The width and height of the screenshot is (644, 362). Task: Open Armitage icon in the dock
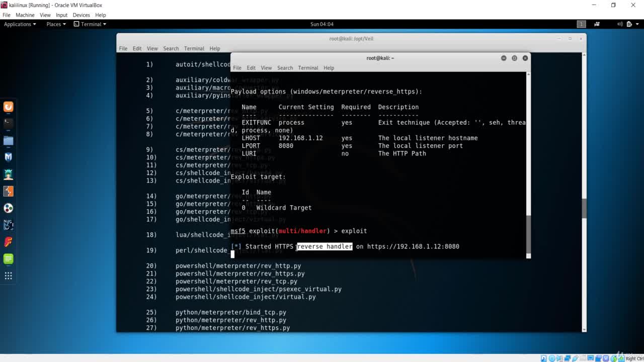(x=8, y=174)
